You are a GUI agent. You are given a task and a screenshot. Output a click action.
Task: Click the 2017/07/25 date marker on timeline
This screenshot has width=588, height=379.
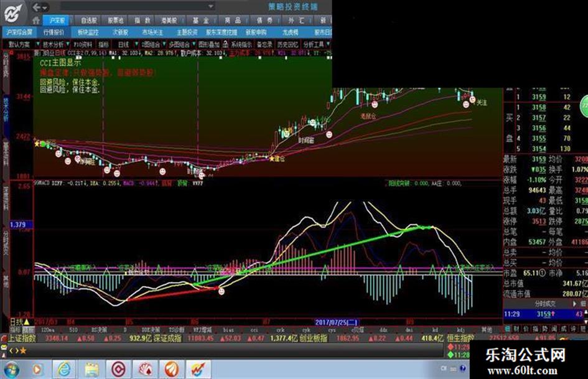coord(337,322)
